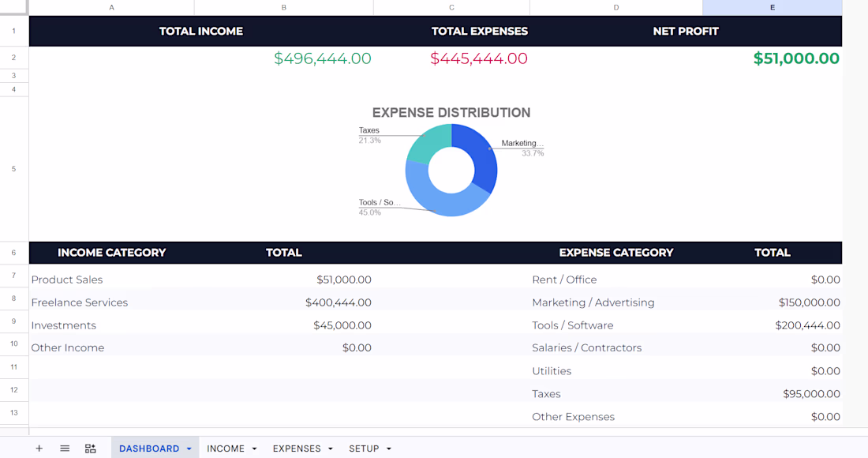Select row 5 header
The image size is (868, 458).
coord(14,169)
